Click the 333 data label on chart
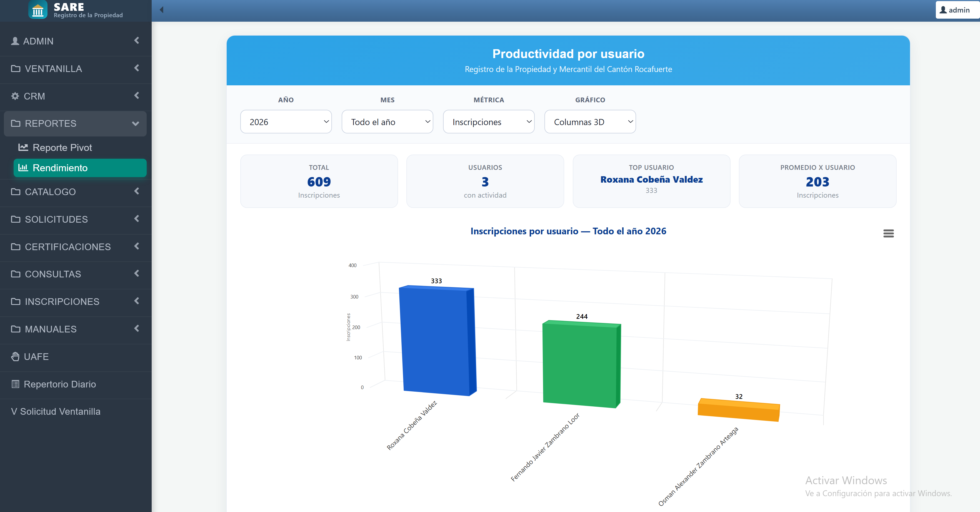 436,281
